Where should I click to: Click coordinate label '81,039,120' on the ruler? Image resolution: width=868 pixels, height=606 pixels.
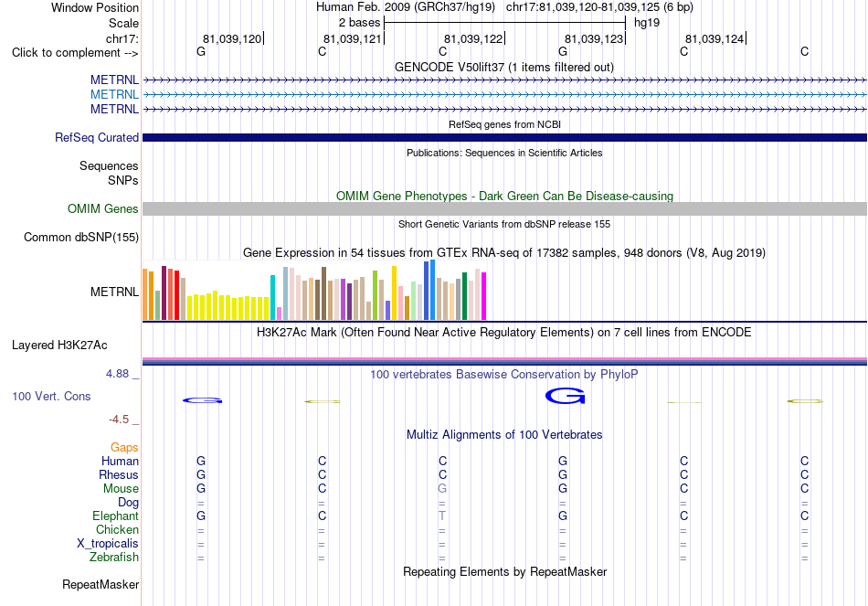point(232,38)
